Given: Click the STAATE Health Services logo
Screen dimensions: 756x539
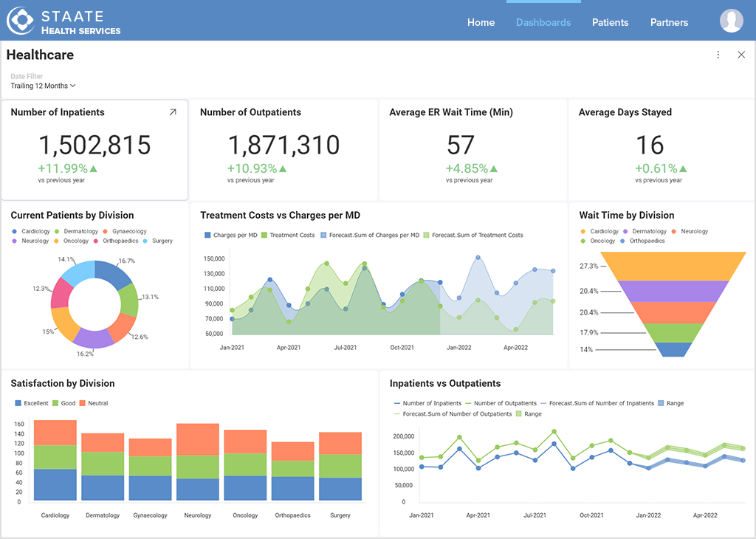Looking at the screenshot, I should [63, 20].
